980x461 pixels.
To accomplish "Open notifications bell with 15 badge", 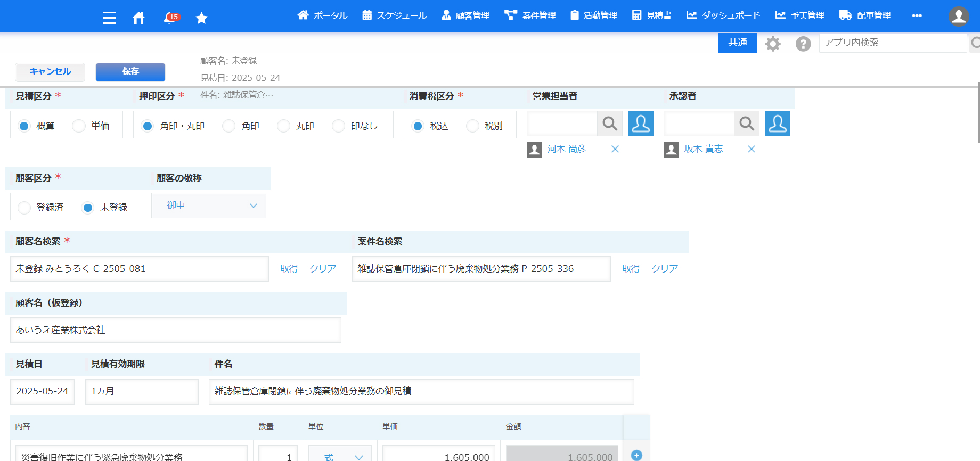I will (170, 18).
